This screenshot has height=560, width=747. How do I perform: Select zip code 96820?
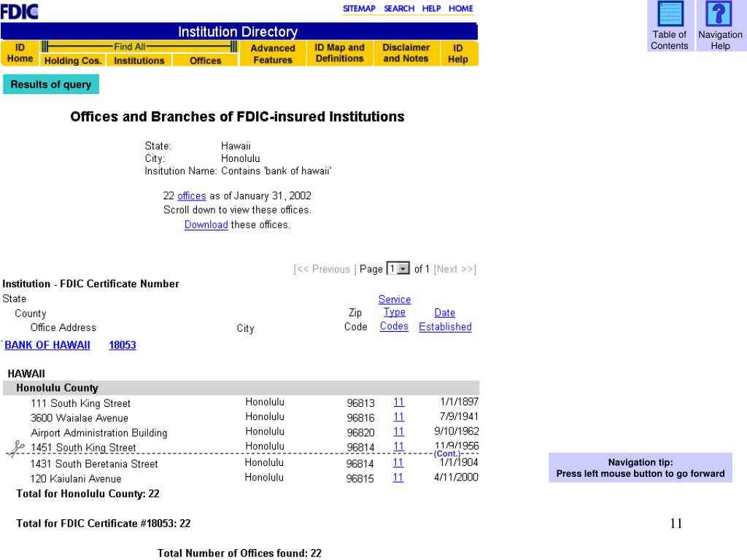click(x=360, y=433)
